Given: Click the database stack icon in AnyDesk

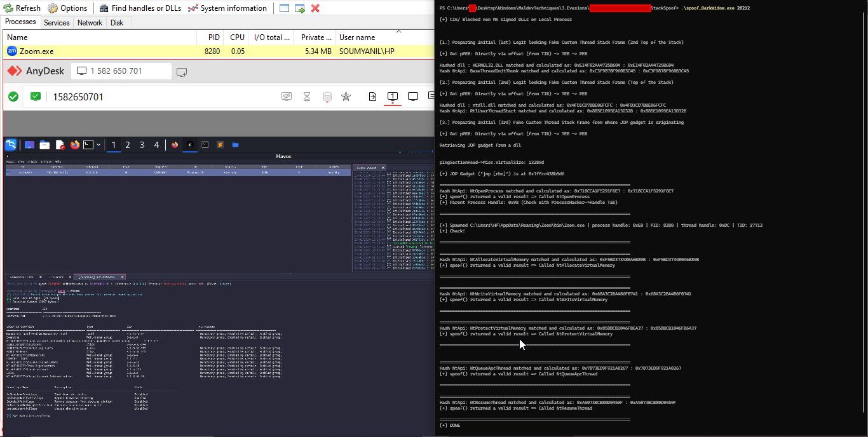Looking at the screenshot, I should click(327, 97).
